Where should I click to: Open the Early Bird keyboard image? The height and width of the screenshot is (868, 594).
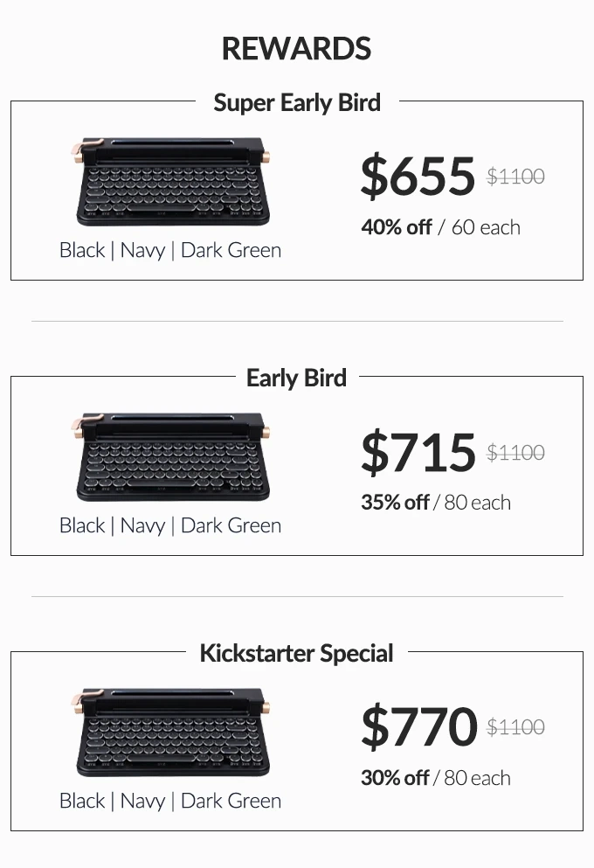click(170, 457)
